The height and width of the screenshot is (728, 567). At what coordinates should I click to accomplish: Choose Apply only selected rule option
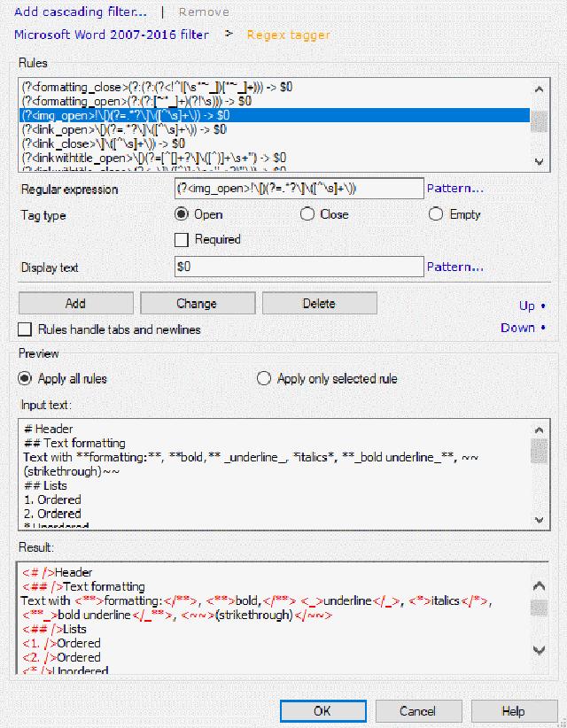[263, 379]
